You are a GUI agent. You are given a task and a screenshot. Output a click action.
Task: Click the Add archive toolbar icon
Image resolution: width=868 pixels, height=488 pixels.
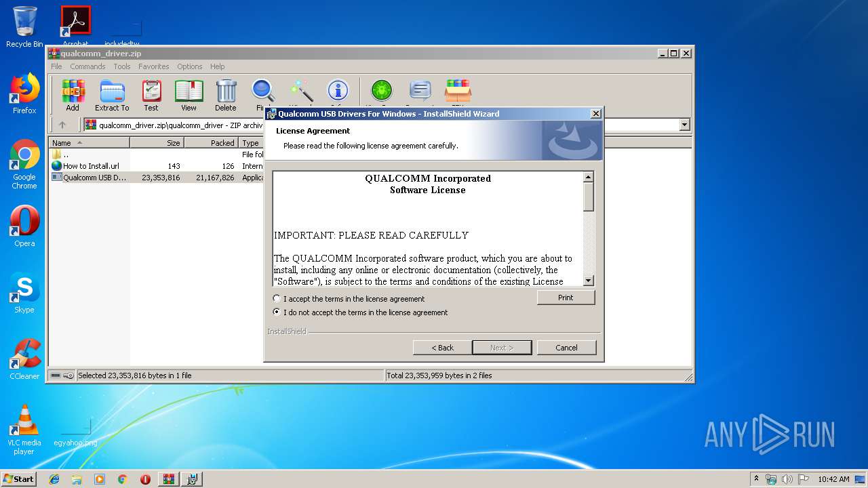[73, 95]
